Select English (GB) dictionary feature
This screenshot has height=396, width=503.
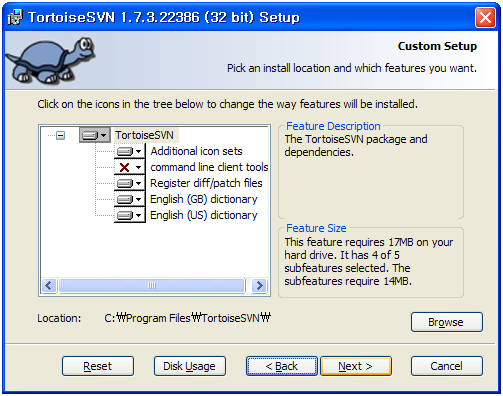(x=204, y=199)
